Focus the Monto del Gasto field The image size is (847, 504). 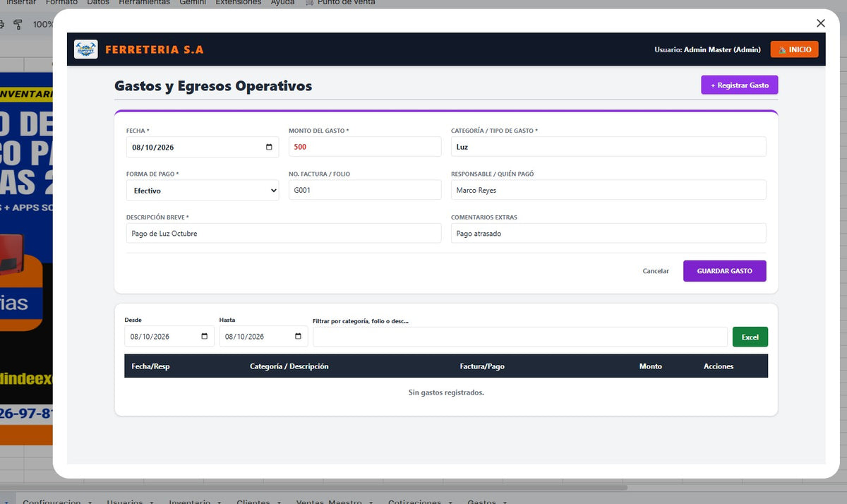click(365, 147)
